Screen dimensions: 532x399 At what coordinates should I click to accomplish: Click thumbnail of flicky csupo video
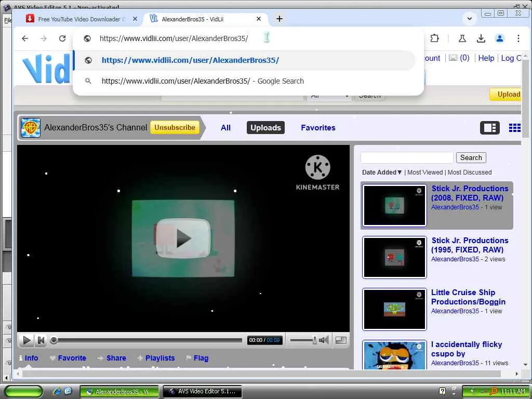[394, 355]
